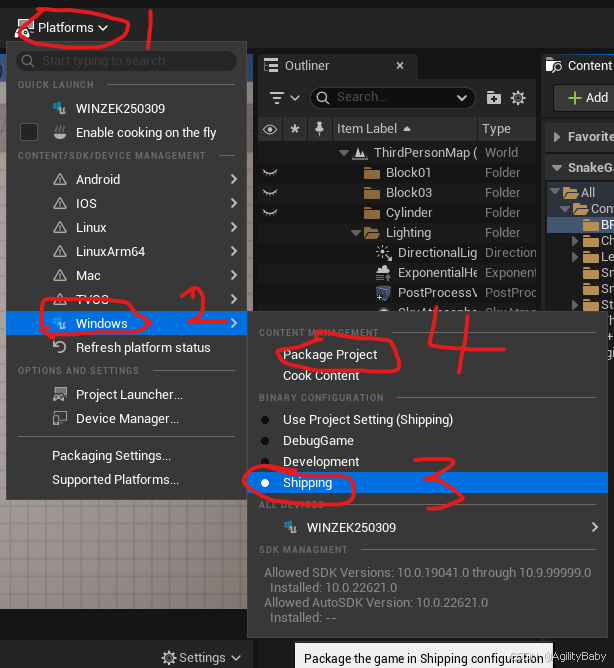Select Block01 folder in Outliner
Image resolution: width=614 pixels, height=668 pixels.
(397, 173)
